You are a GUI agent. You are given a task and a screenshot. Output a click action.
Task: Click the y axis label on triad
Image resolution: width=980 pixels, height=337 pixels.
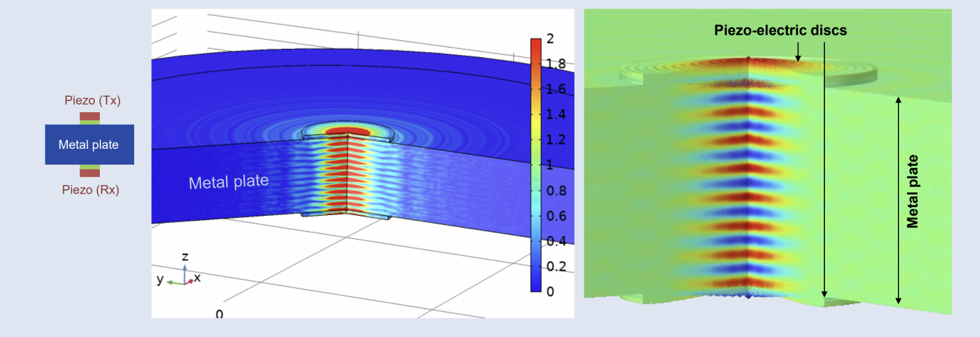(x=160, y=279)
